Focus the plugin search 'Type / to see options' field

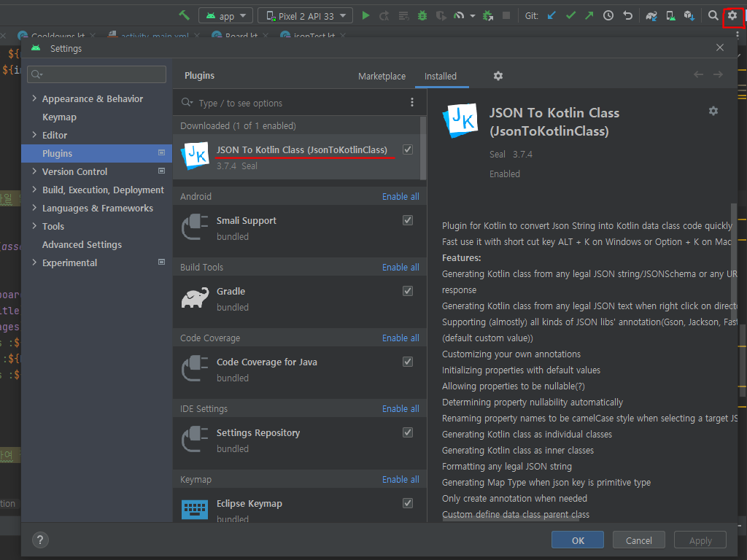[292, 103]
